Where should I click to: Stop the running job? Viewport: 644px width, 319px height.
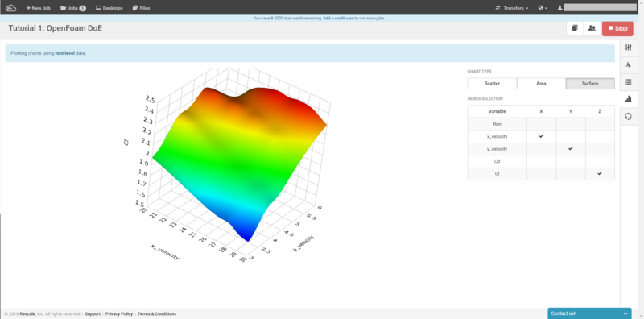(617, 28)
